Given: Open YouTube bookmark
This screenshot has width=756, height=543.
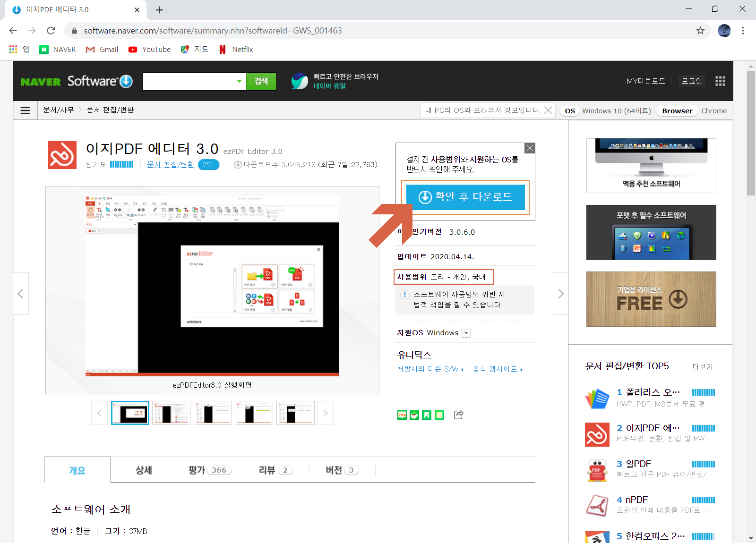Looking at the screenshot, I should click(149, 49).
